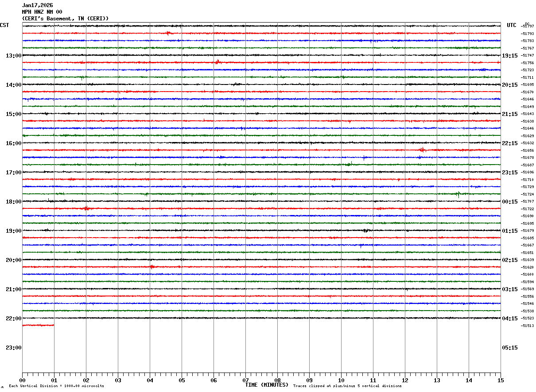Click the 01:15 UTC time label
The image size is (536, 392).
[510, 231]
